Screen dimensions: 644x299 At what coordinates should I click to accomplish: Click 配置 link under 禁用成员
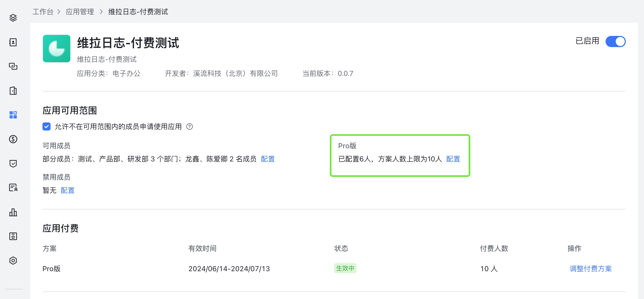[67, 190]
